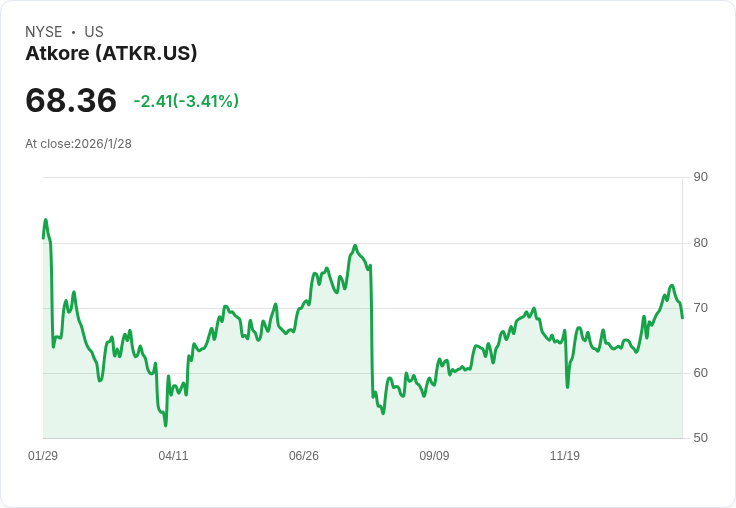Click the 90 label on the price axis

tap(700, 177)
